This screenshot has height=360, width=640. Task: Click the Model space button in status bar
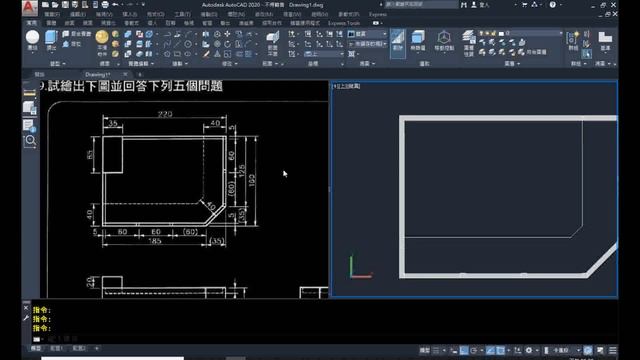point(424,350)
